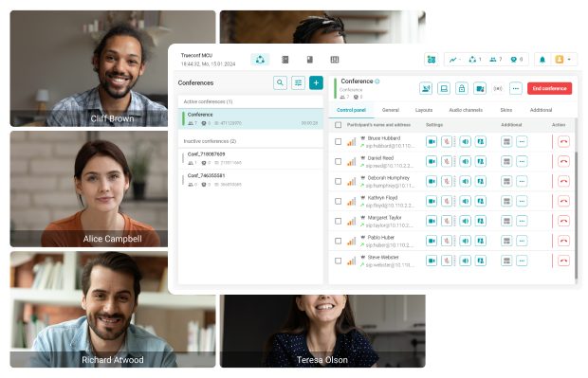Click the broadcast streaming icon in conference header
The height and width of the screenshot is (378, 588).
coord(498,88)
